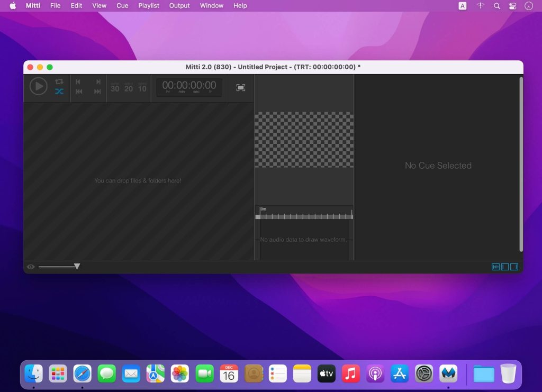The image size is (542, 392).
Task: Click the next cue icon
Action: click(98, 81)
